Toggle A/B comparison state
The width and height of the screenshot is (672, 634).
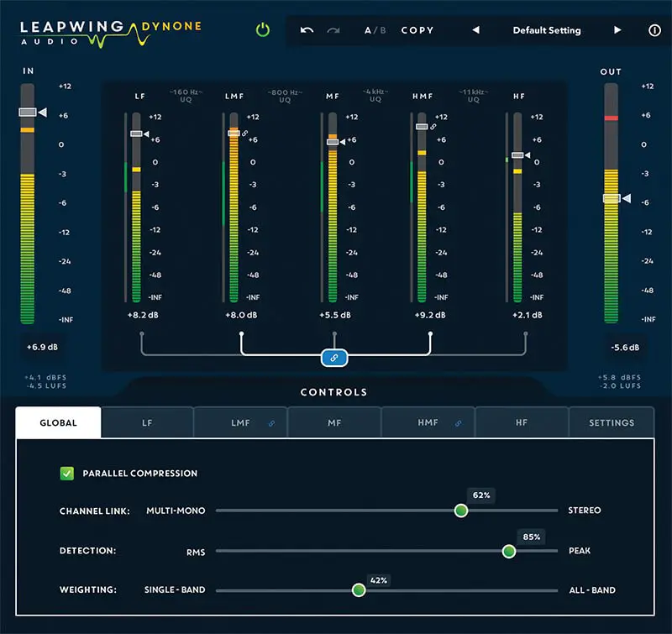375,30
